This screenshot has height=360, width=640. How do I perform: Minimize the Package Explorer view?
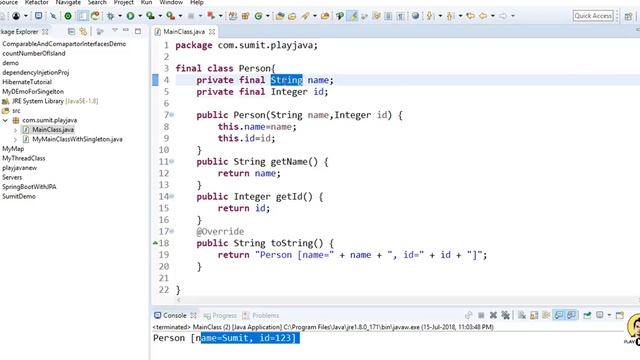126,30
